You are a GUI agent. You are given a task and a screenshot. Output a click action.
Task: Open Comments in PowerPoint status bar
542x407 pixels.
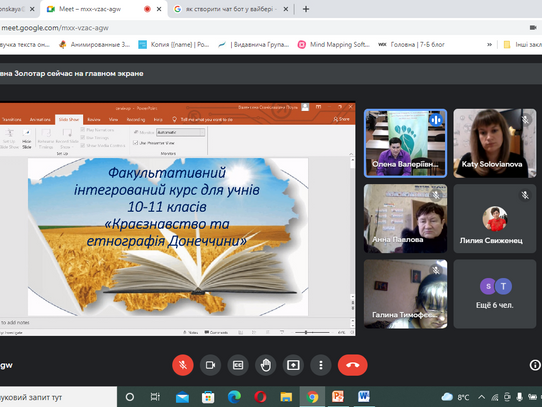pyautogui.click(x=216, y=332)
